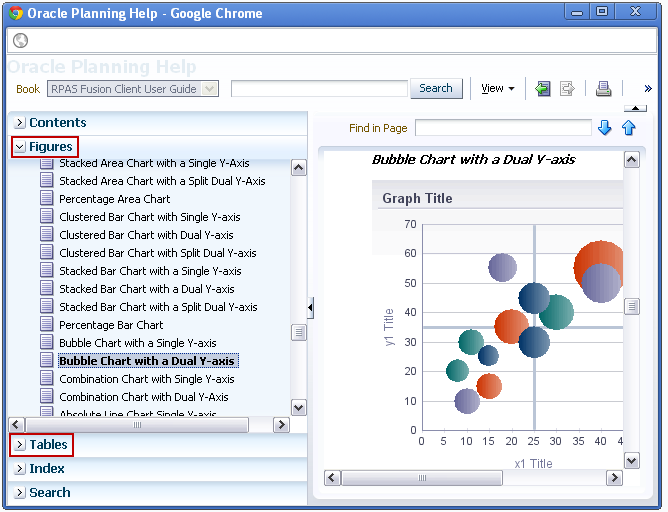668x512 pixels.
Task: Click content pane scroll down arrow
Action: tap(631, 460)
